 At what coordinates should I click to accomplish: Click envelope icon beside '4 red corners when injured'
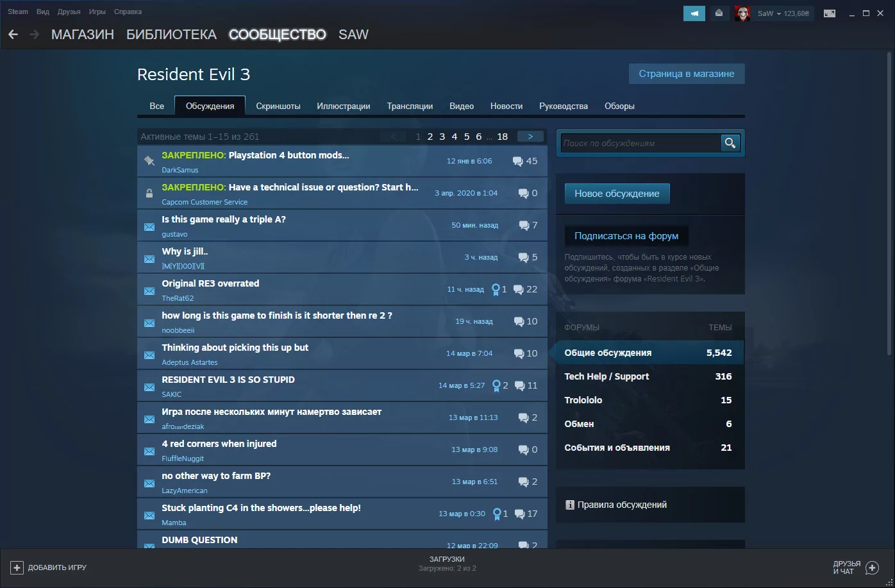click(149, 451)
